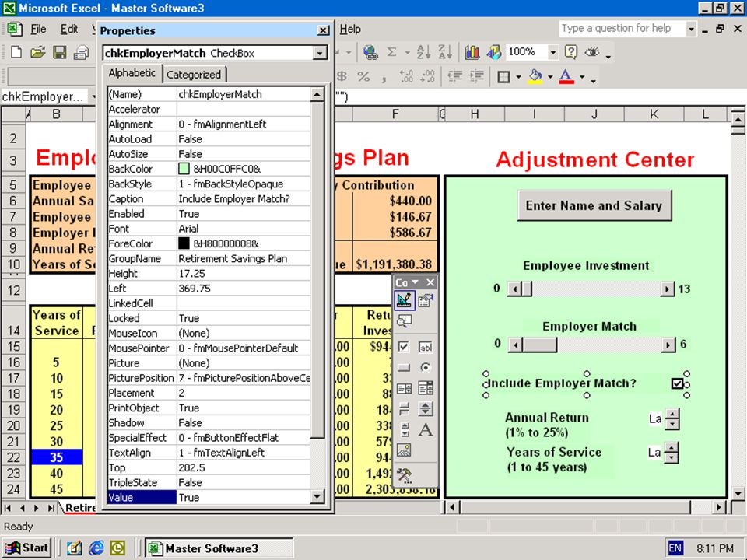The width and height of the screenshot is (747, 560).
Task: Select the Combo Box control tool
Action: tap(426, 388)
